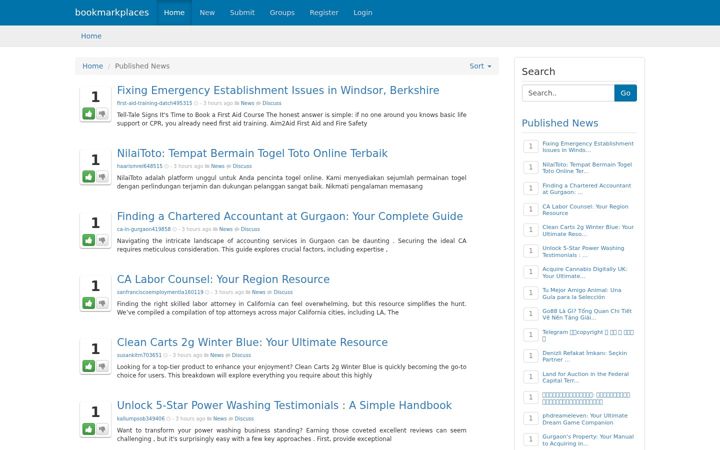
Task: Upvote the CA Labor Counsel post
Action: point(89,303)
